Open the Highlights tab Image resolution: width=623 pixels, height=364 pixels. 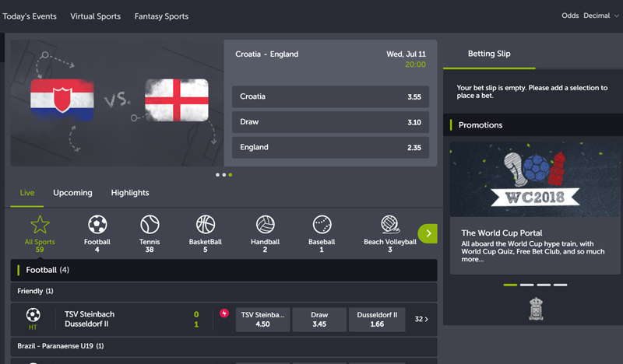[130, 193]
